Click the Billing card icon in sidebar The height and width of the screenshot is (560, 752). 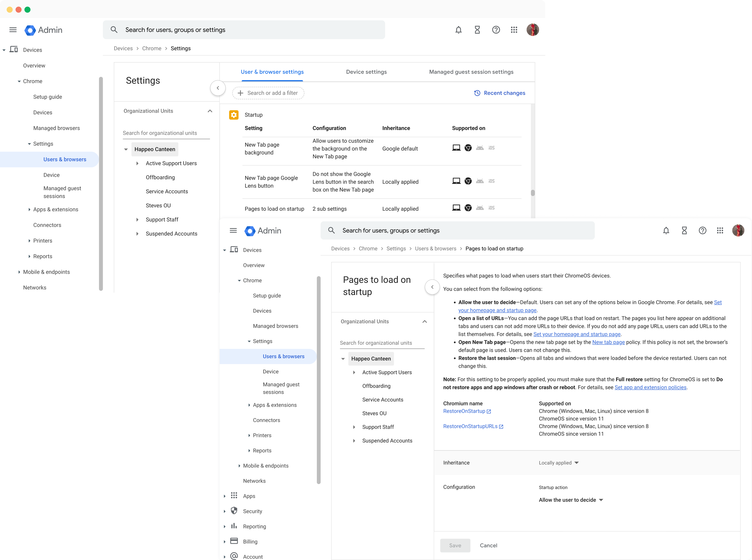pyautogui.click(x=234, y=541)
